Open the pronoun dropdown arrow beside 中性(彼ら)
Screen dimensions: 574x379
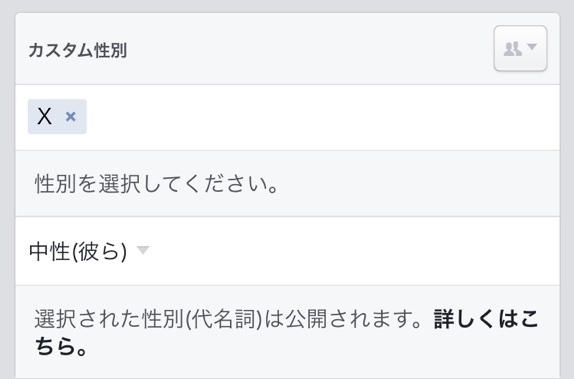point(143,250)
